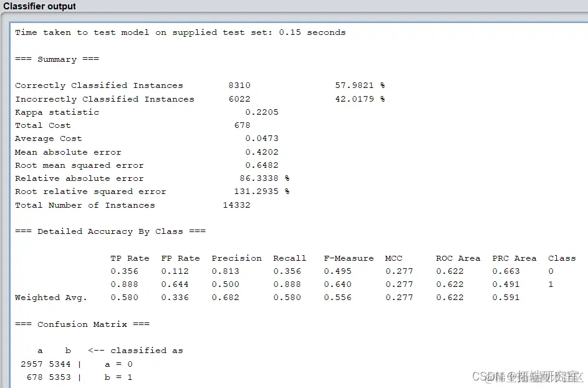Image resolution: width=588 pixels, height=388 pixels.
Task: Click the Average Cost value 0.0473
Action: [x=262, y=138]
